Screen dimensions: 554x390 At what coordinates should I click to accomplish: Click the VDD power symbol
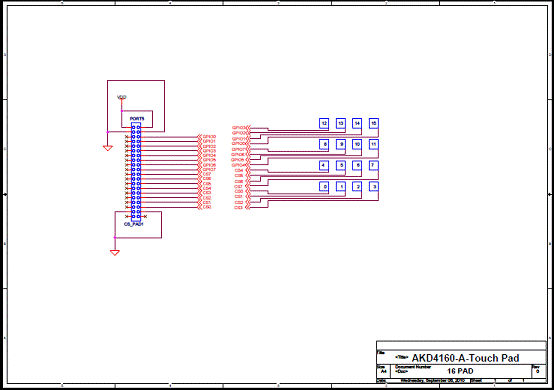coord(122,97)
